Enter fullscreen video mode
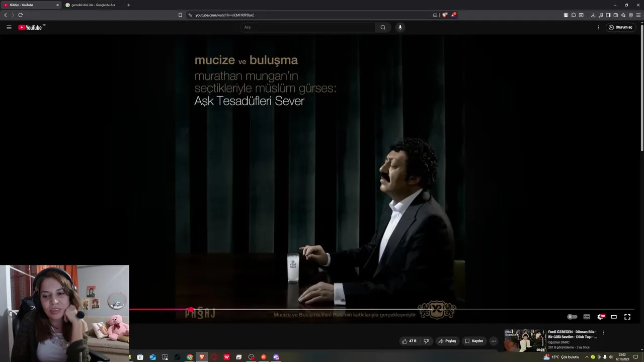The height and width of the screenshot is (362, 644). tap(627, 317)
